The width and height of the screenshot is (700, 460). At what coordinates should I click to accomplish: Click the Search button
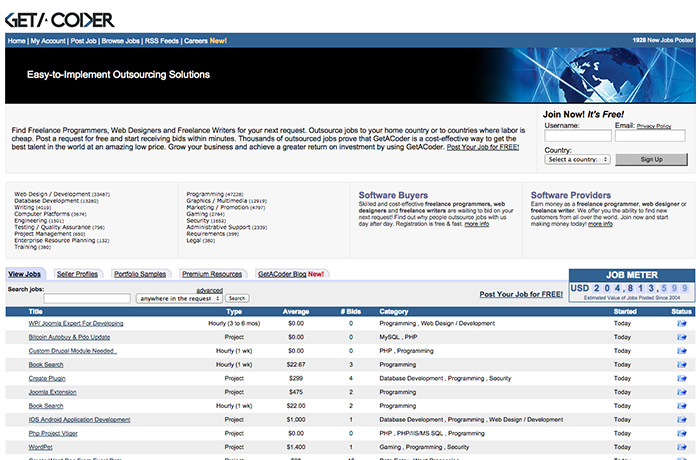(x=237, y=298)
